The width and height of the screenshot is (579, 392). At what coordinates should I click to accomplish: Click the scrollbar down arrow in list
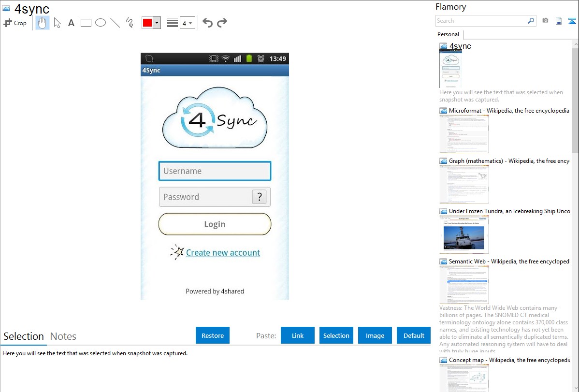(575, 388)
